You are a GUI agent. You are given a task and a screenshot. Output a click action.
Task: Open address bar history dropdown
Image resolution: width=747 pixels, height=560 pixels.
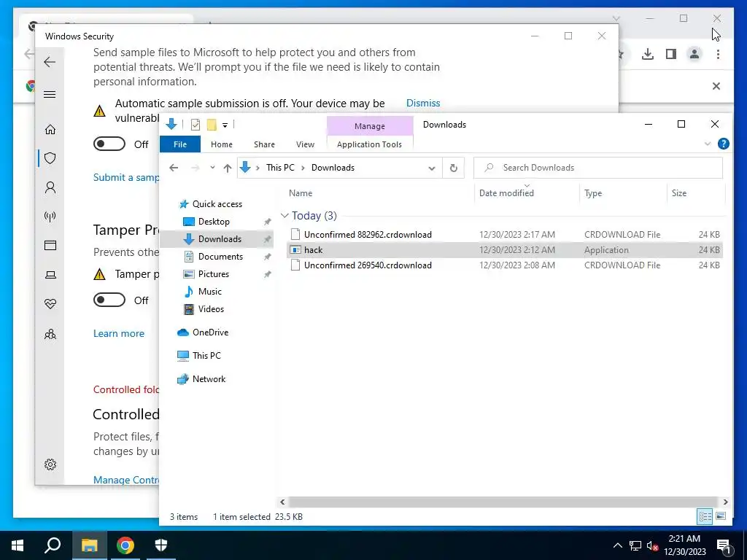coord(432,168)
